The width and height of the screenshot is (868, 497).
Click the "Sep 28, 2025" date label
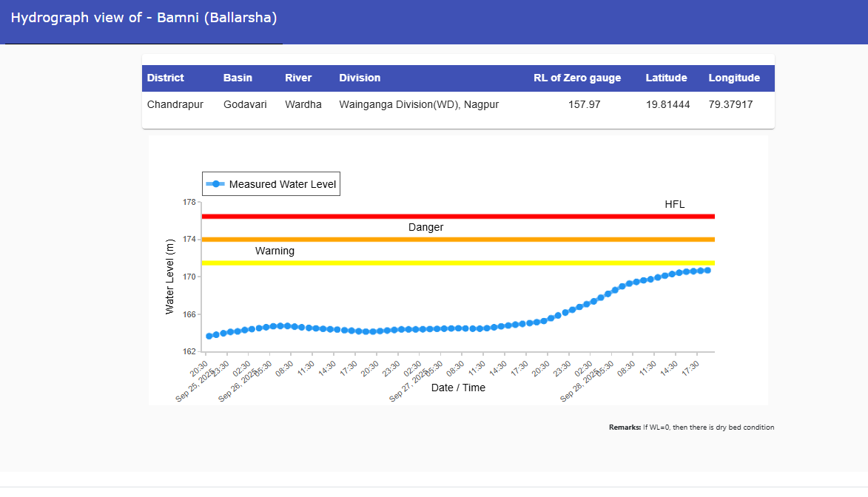click(579, 386)
